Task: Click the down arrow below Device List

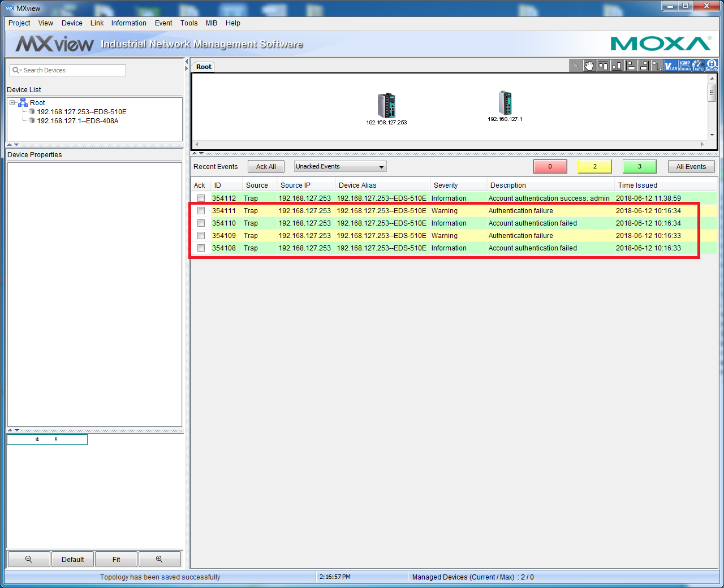Action: [16, 145]
